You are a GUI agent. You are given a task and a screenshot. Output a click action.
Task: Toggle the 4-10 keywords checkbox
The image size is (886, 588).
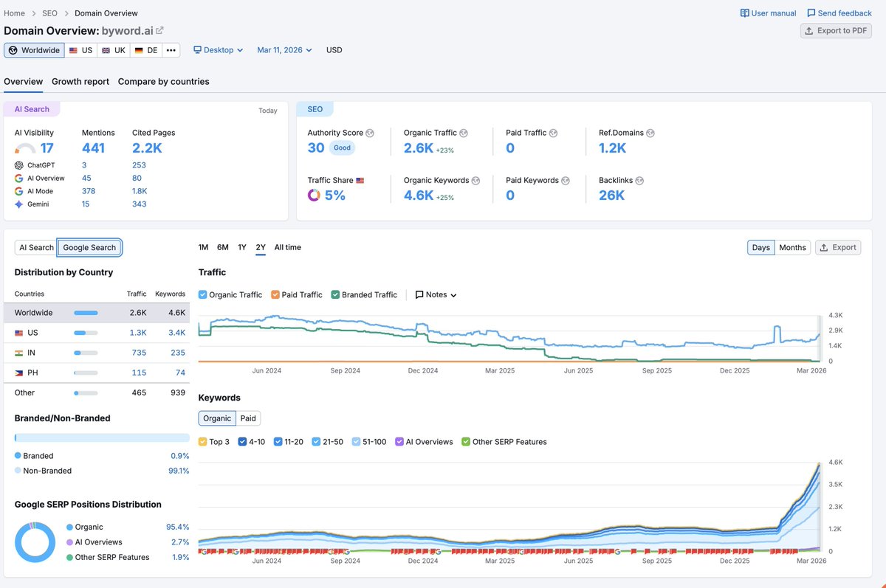click(x=242, y=442)
